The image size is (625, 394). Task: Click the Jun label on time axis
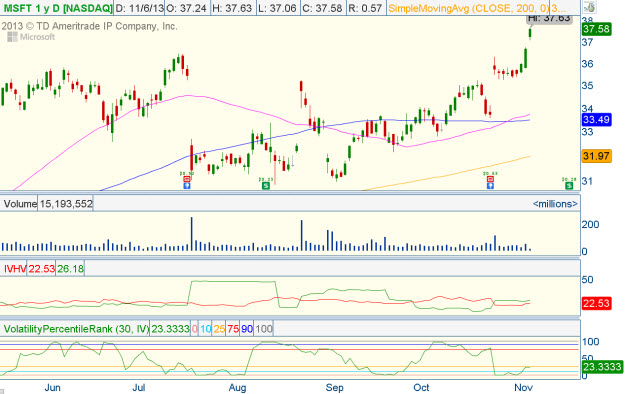pos(53,387)
